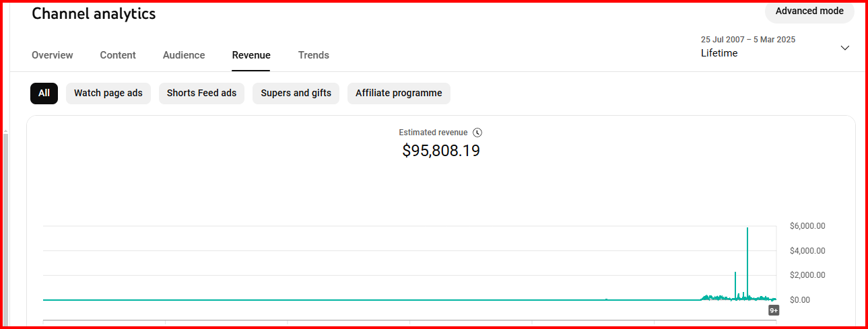Screen dimensions: 868x329
Task: Click the page vertical scrollbar
Action: click(6, 229)
